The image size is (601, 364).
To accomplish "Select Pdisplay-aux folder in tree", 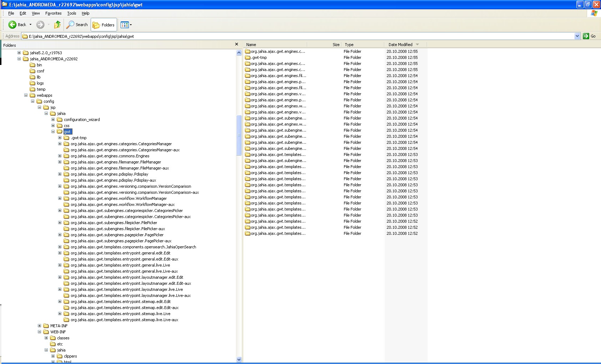I will tap(113, 180).
